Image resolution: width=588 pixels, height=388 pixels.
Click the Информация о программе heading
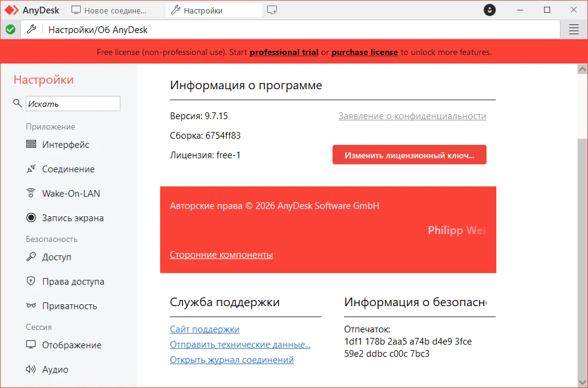[x=246, y=85]
